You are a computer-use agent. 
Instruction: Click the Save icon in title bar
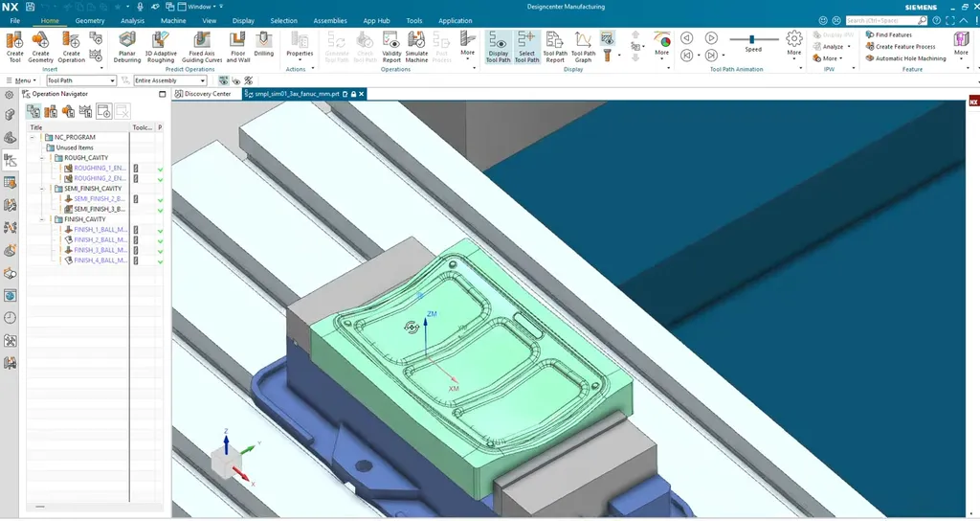(x=30, y=7)
